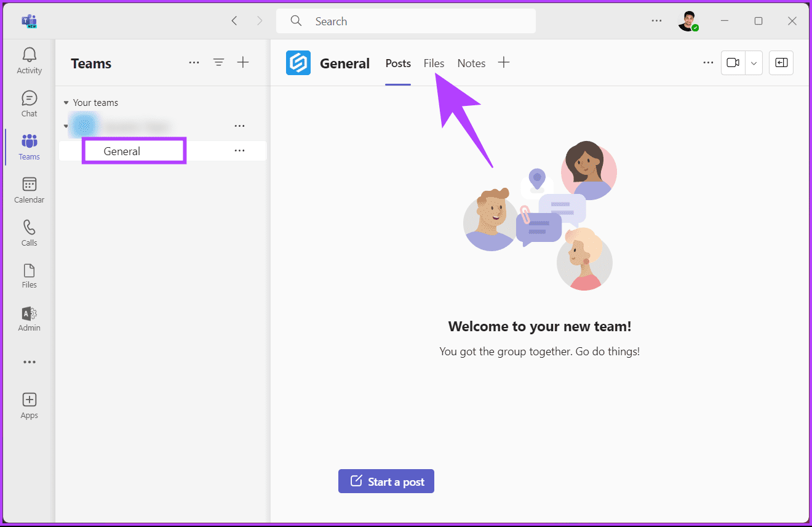Go to Calendar in the sidebar

(x=29, y=190)
